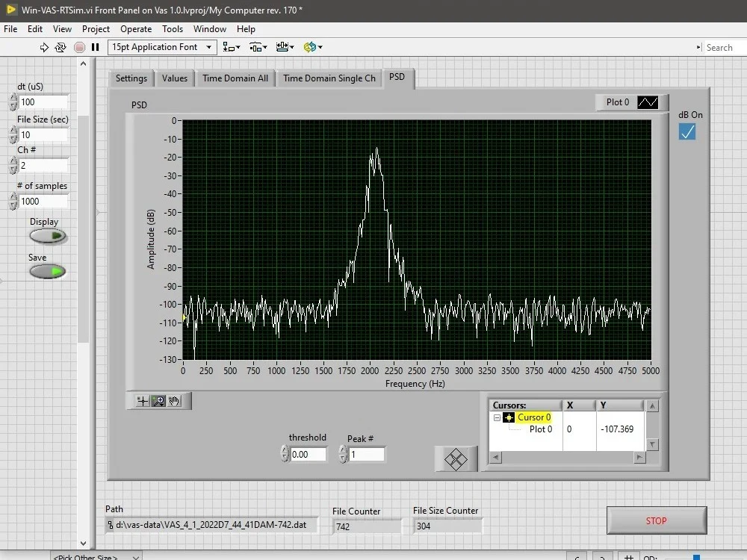The width and height of the screenshot is (747, 560).
Task: Click the Run arrow on the toolbar
Action: [44, 47]
